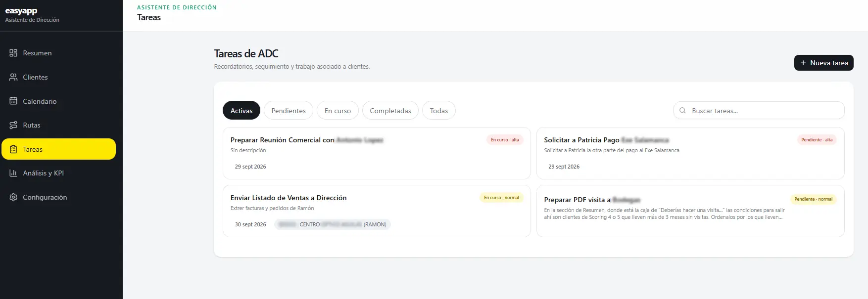The image size is (868, 299).
Task: Focus the Buscar tareas search field
Action: pos(759,111)
